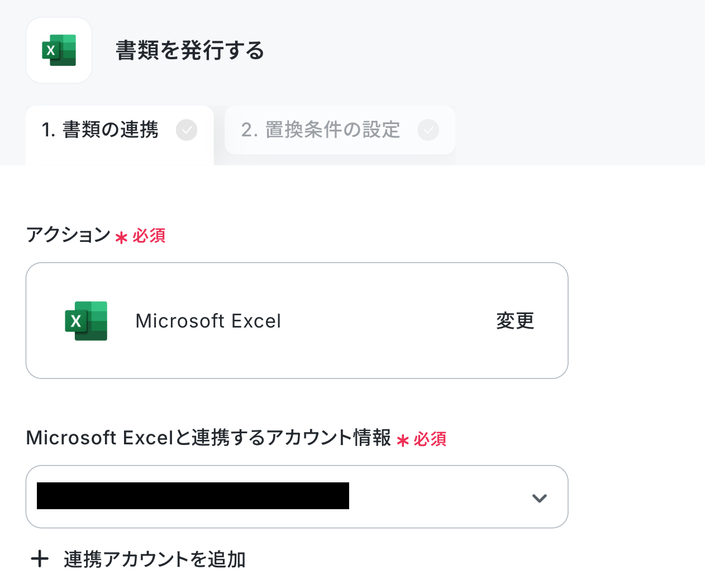Viewport: 705px width, 588px height.
Task: Select the Microsoft Excel text in action box
Action: (x=208, y=321)
